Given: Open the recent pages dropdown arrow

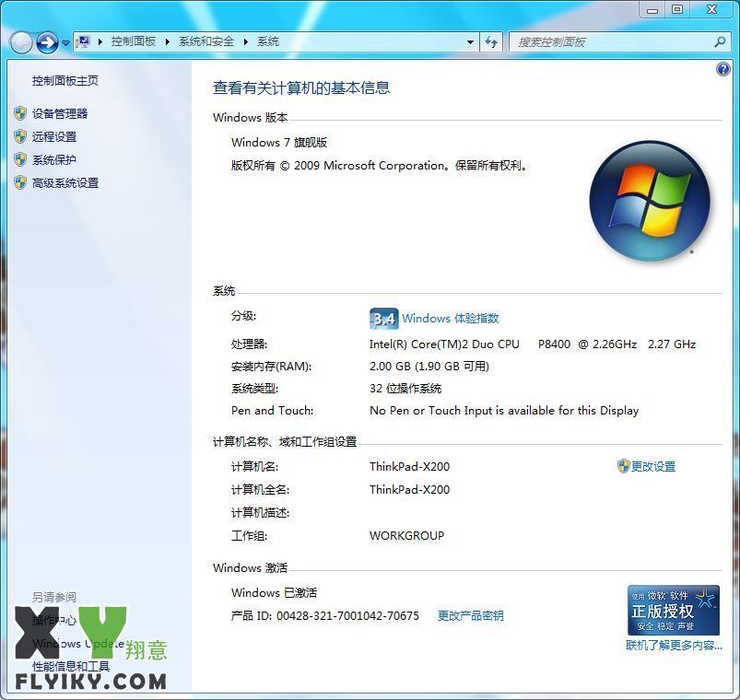Looking at the screenshot, I should (x=65, y=43).
